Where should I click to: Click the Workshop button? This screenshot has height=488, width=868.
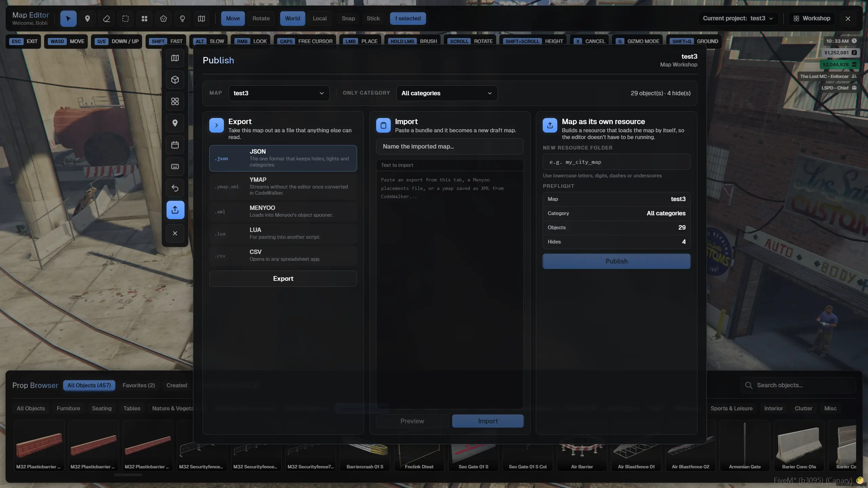[811, 18]
